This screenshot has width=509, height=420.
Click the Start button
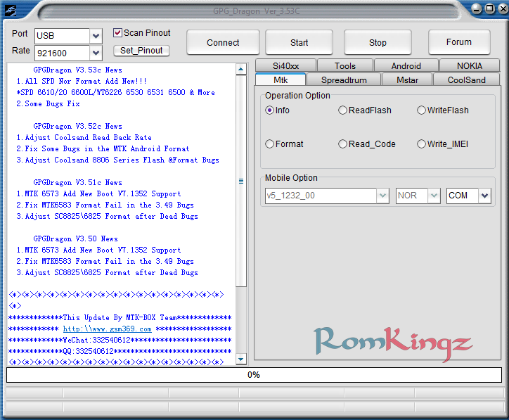(299, 42)
